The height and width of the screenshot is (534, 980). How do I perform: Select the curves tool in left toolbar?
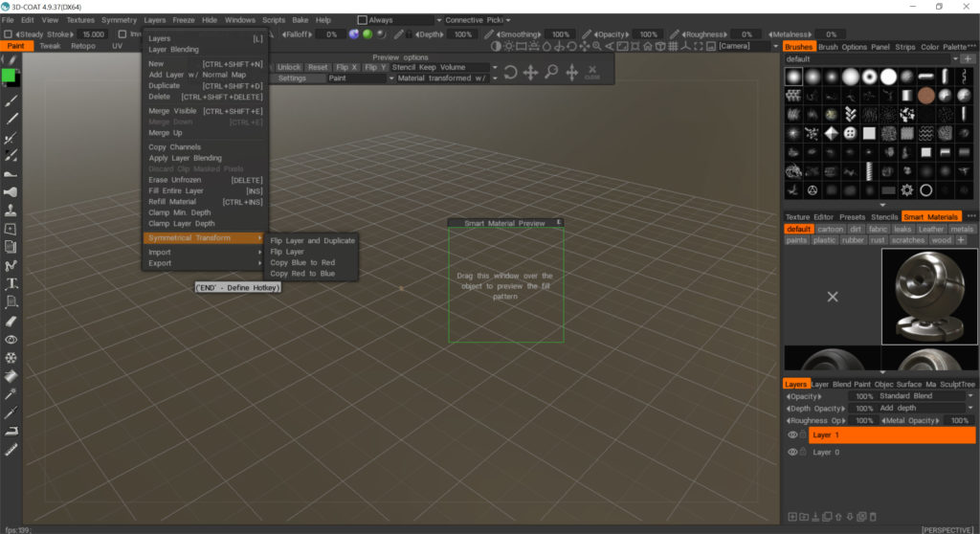pyautogui.click(x=11, y=266)
